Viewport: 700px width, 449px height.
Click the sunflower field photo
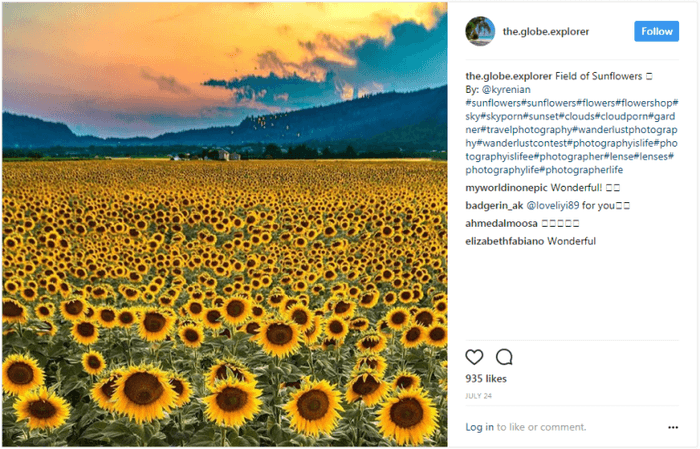click(225, 224)
